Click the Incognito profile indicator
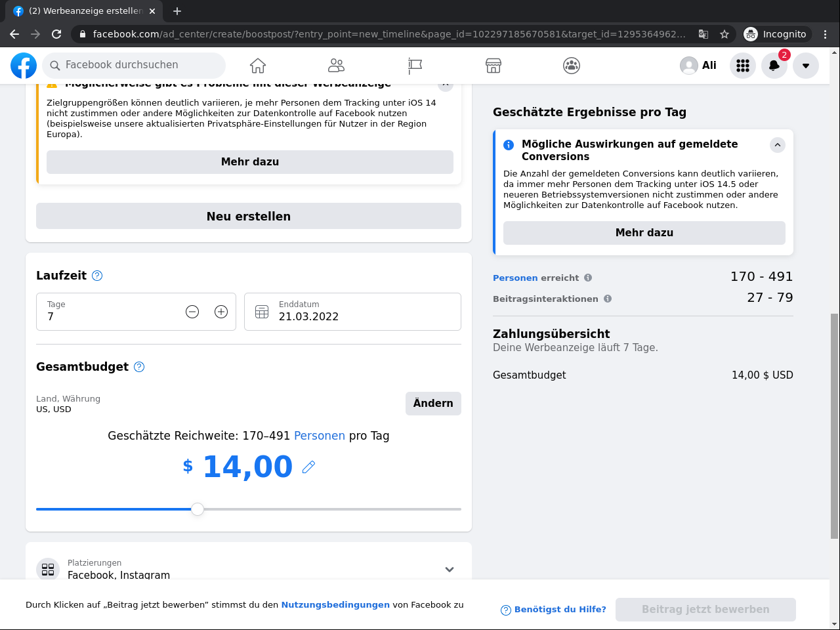The image size is (840, 630). click(776, 34)
